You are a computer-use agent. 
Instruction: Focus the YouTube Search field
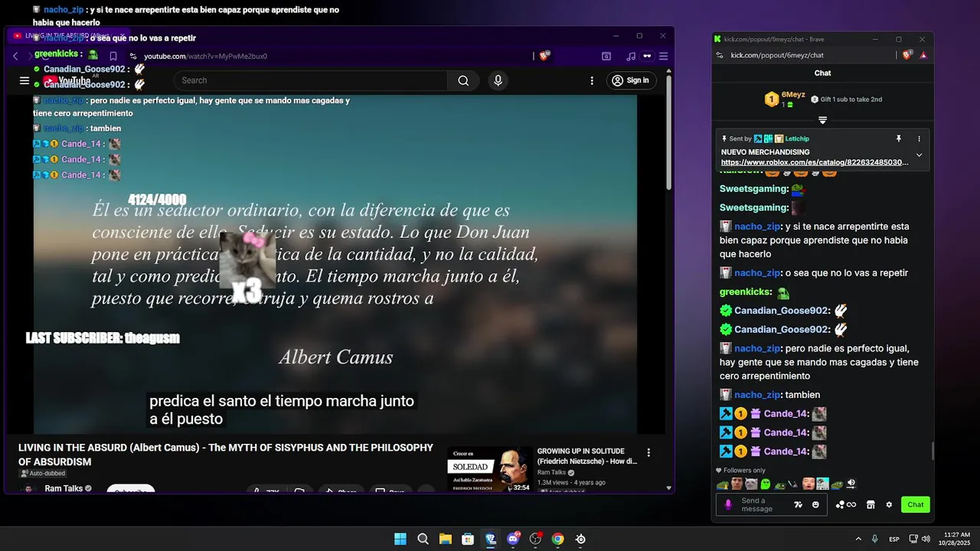pos(310,80)
